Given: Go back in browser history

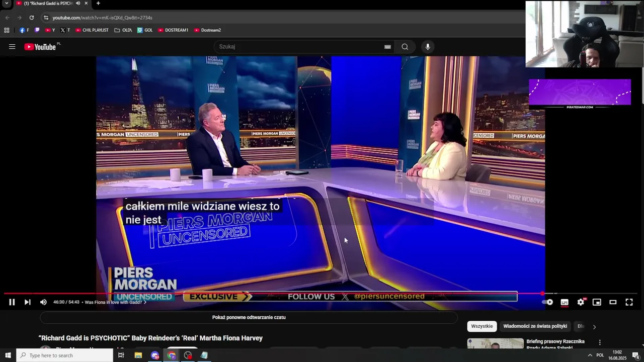Looking at the screenshot, I should pyautogui.click(x=7, y=18).
